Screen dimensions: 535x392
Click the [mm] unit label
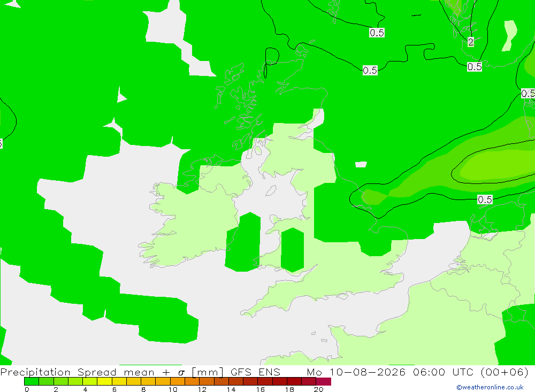point(208,372)
